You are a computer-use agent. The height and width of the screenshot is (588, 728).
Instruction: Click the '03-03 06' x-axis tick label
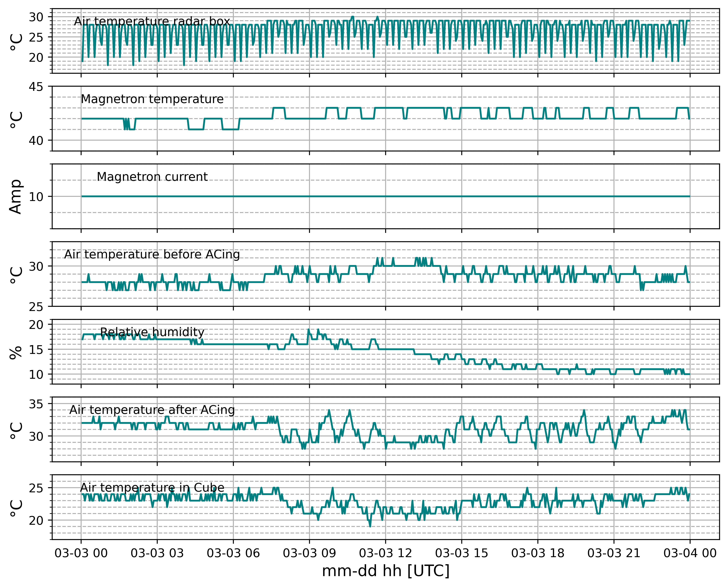[x=233, y=553]
